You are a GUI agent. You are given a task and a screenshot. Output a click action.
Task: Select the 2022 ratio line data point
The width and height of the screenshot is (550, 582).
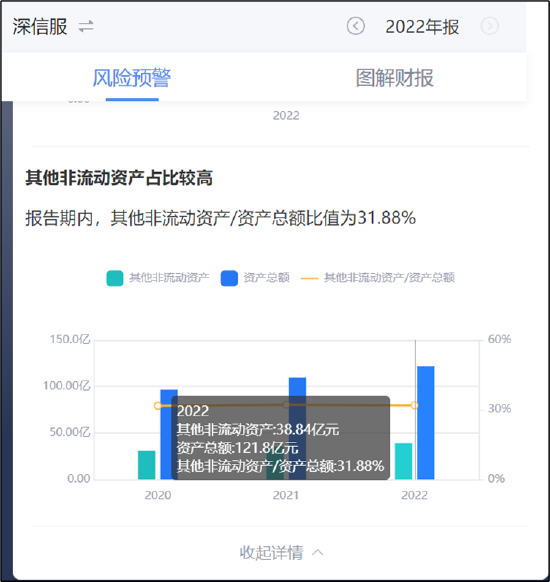[415, 405]
